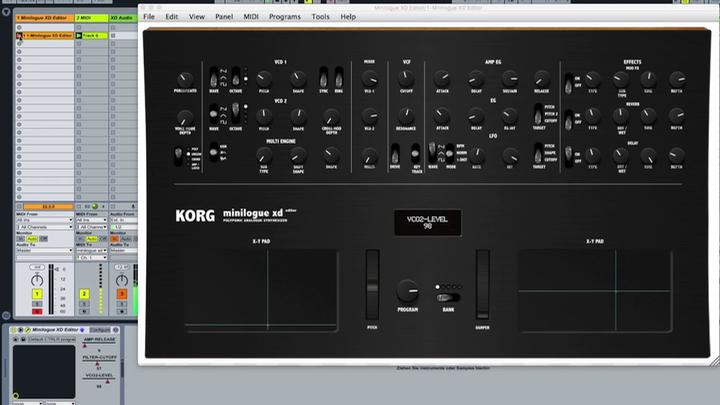Image resolution: width=720 pixels, height=405 pixels.
Task: Click the VCF Cutoff knob
Action: [x=406, y=79]
